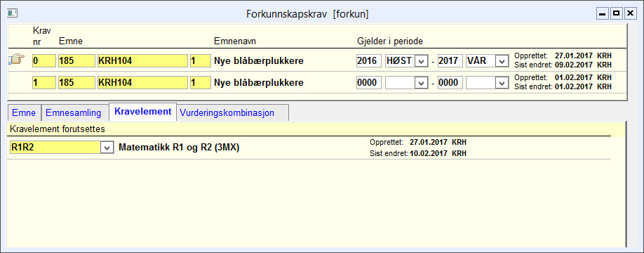The width and height of the screenshot is (644, 253).
Task: Select the 185 field in Krav nr 1 row
Action: coord(76,83)
